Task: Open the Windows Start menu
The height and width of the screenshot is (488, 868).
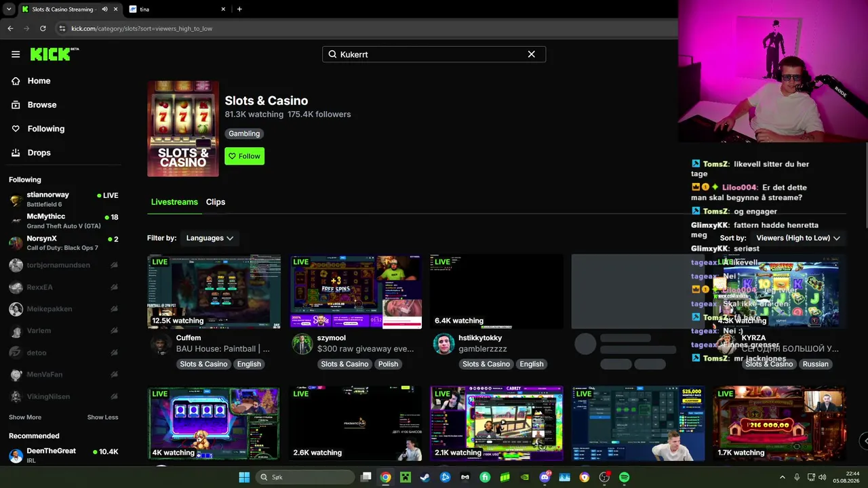Action: [244, 477]
